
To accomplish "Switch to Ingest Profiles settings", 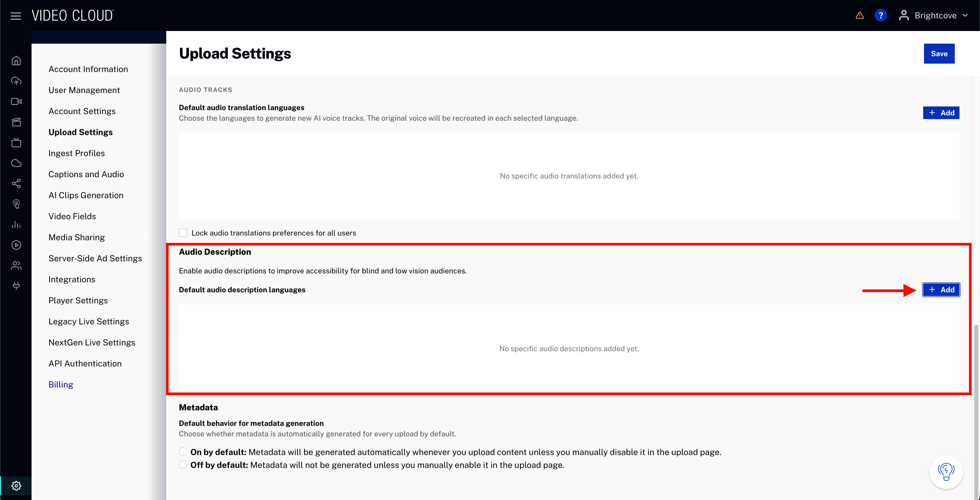I will [77, 153].
